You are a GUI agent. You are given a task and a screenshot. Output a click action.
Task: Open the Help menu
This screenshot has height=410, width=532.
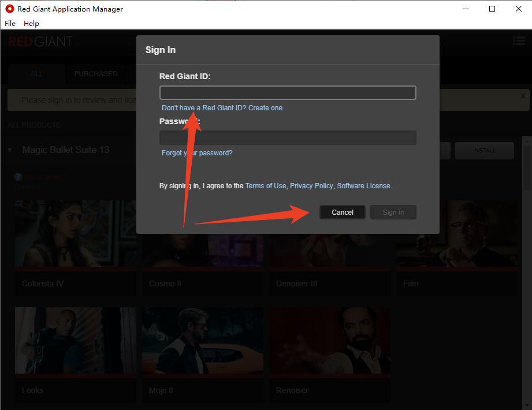(x=31, y=24)
